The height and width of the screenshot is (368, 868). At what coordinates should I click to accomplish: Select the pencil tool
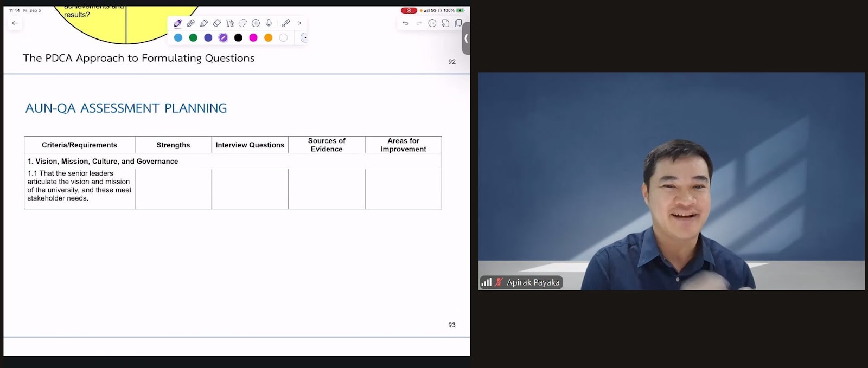click(191, 23)
